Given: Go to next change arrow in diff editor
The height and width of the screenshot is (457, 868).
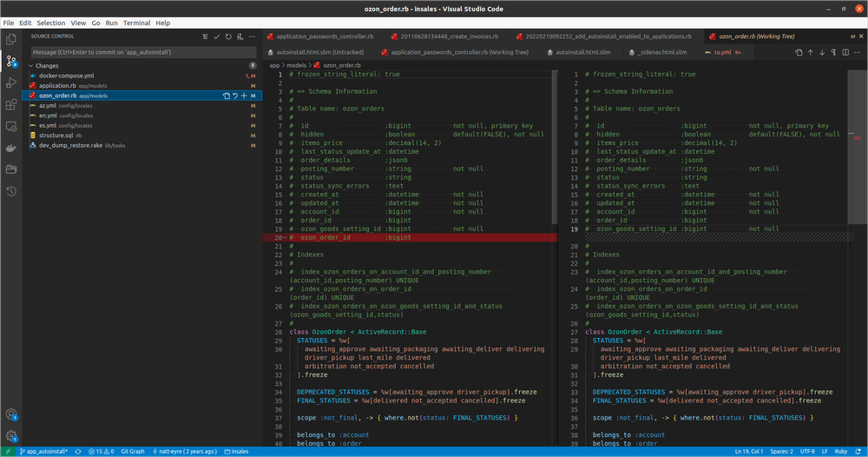Looking at the screenshot, I should pyautogui.click(x=822, y=53).
